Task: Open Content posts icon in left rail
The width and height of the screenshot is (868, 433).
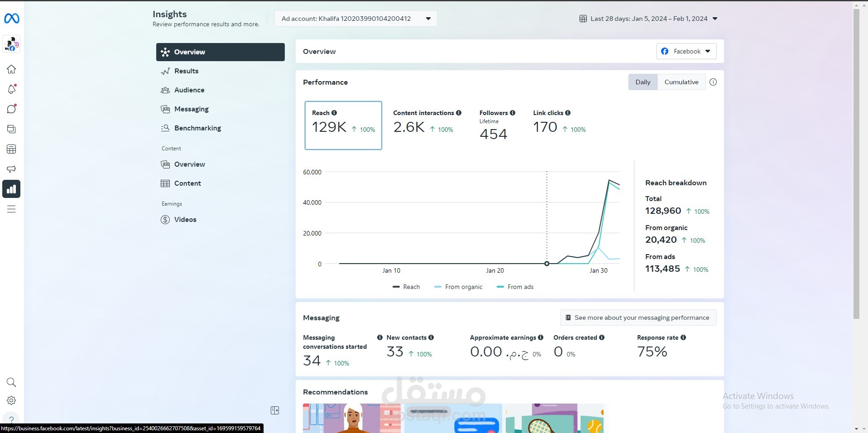Action: click(11, 129)
